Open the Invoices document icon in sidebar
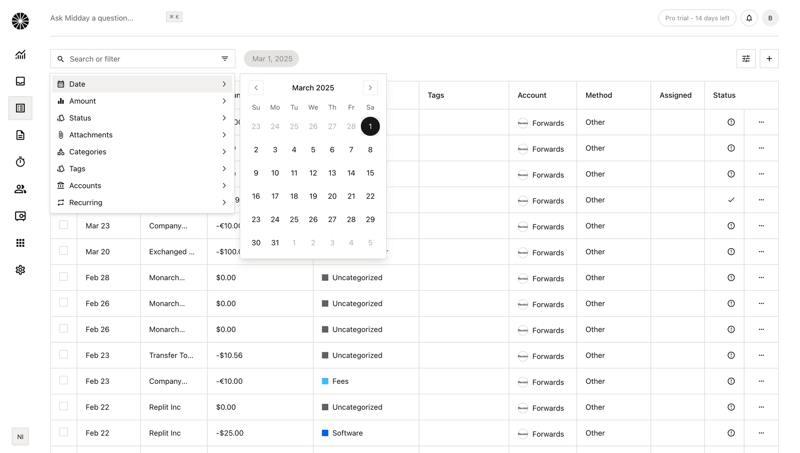The image size is (800, 453). coord(20,135)
